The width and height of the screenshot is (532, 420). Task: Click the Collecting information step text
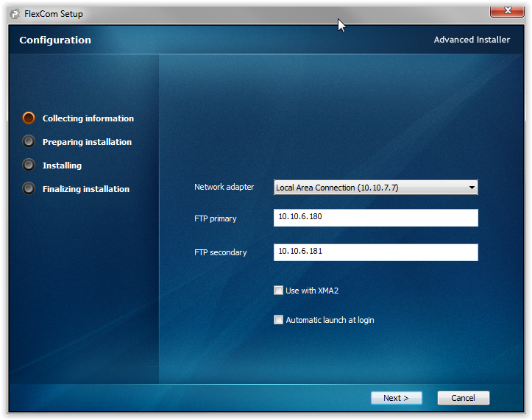pos(88,118)
